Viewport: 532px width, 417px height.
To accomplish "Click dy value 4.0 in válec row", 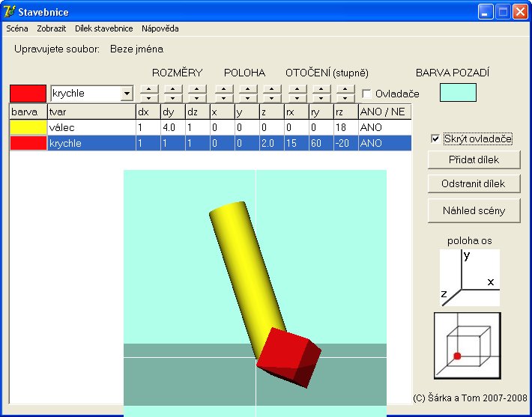I will (x=172, y=127).
